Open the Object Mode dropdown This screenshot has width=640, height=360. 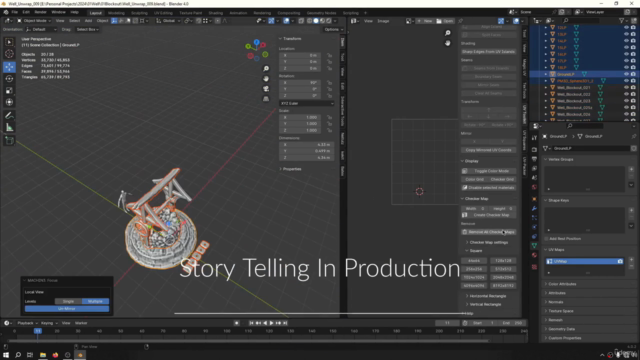[34, 21]
